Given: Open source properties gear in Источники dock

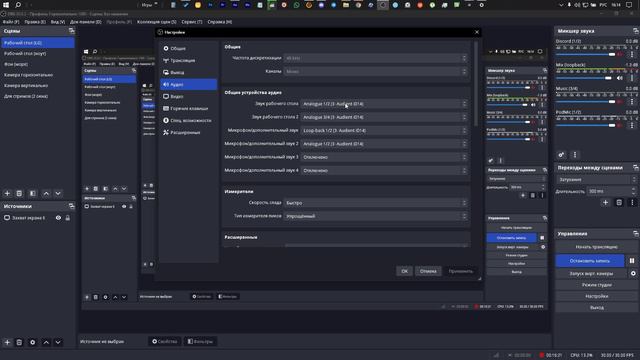Looking at the screenshot, I should (33, 342).
